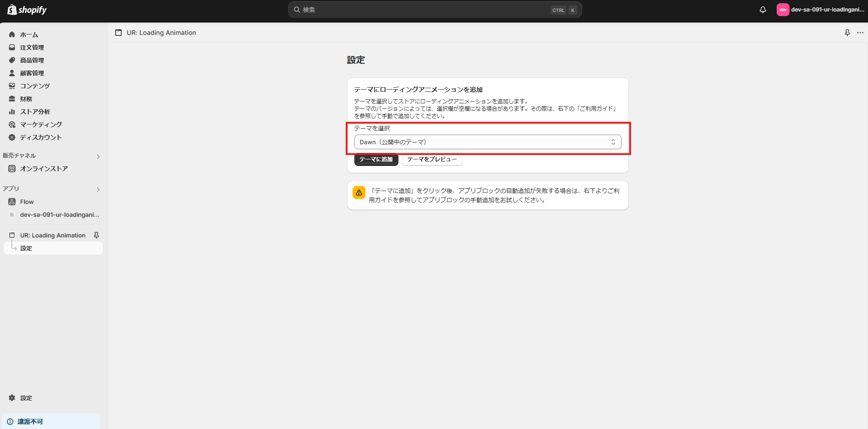Open UR: Loading Animation sidebar item

[x=52, y=235]
